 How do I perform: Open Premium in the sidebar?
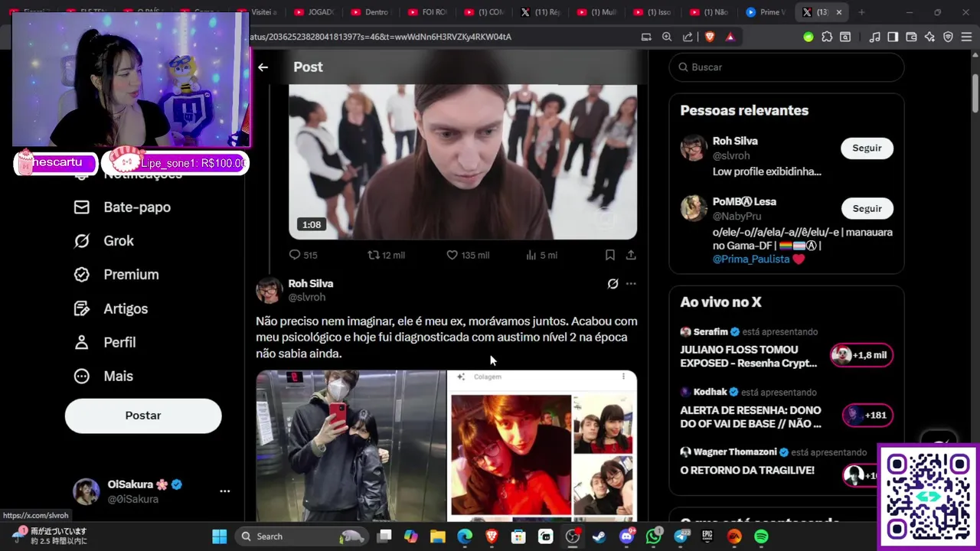116,275
